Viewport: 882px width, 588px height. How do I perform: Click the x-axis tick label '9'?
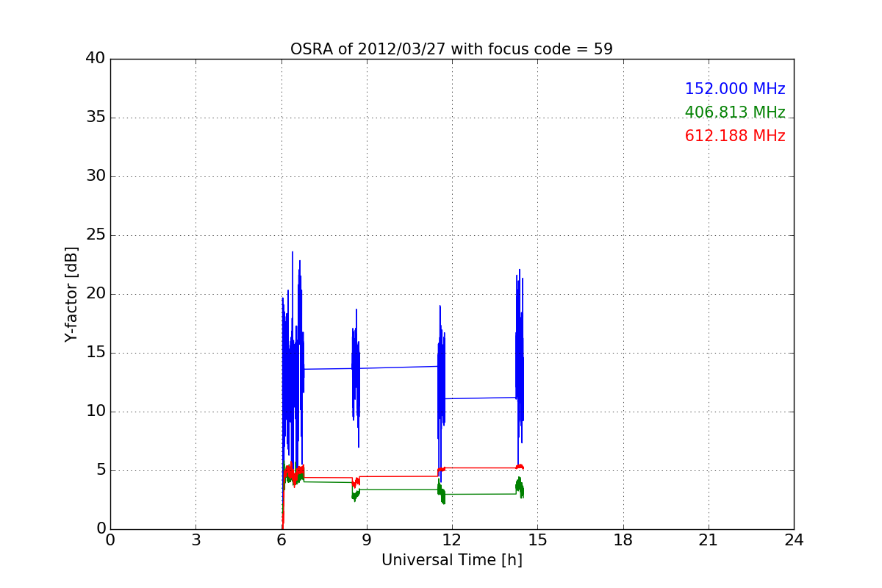tap(367, 540)
